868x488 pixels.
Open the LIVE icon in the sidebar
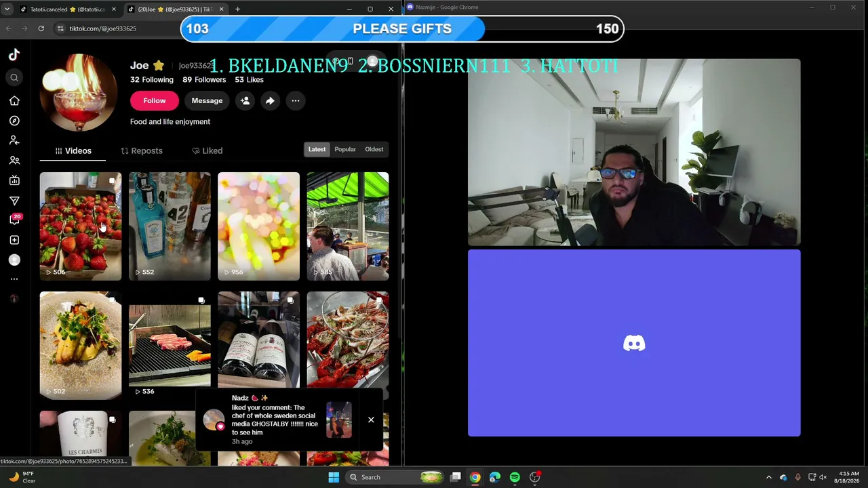point(14,180)
